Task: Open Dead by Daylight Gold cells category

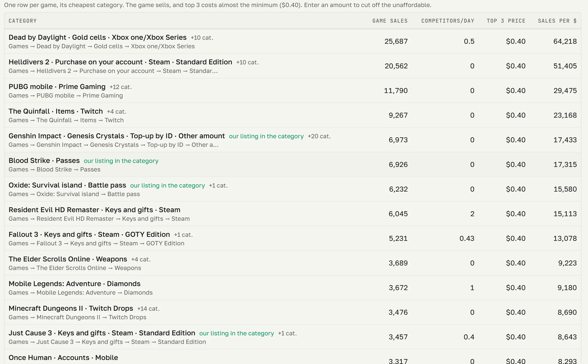Action: 97,37
